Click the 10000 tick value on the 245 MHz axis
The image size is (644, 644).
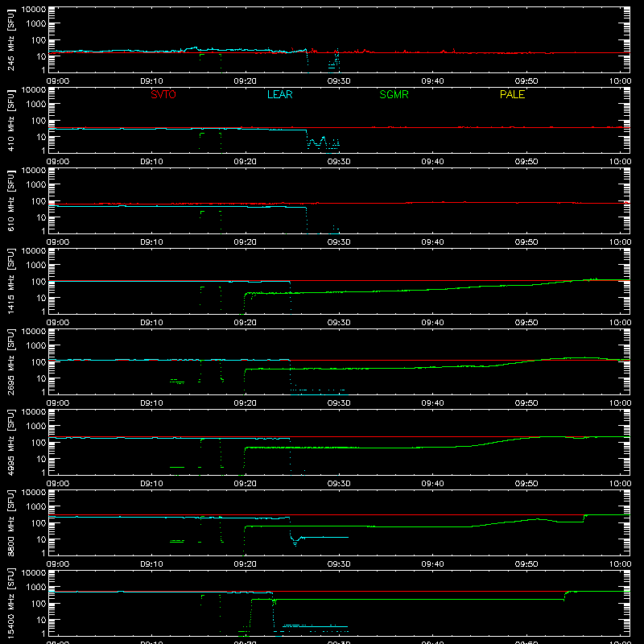click(x=34, y=10)
